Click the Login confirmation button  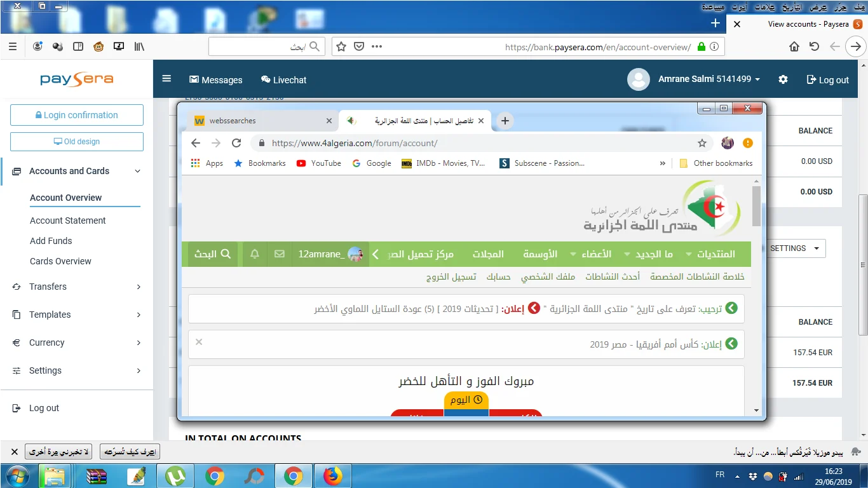coord(77,115)
